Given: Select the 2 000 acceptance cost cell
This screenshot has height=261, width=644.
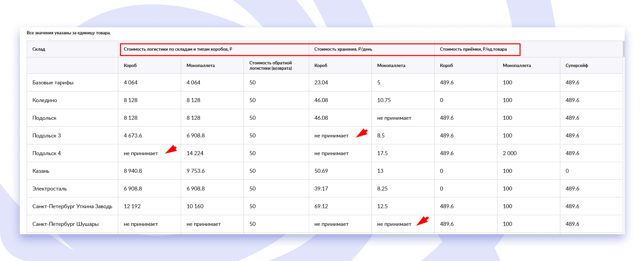Looking at the screenshot, I should point(509,153).
